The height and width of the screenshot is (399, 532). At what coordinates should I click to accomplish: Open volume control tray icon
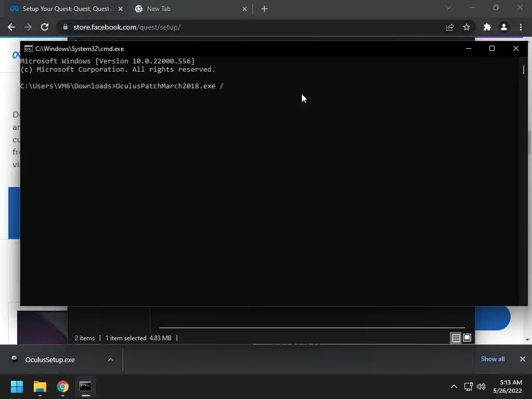pos(481,387)
